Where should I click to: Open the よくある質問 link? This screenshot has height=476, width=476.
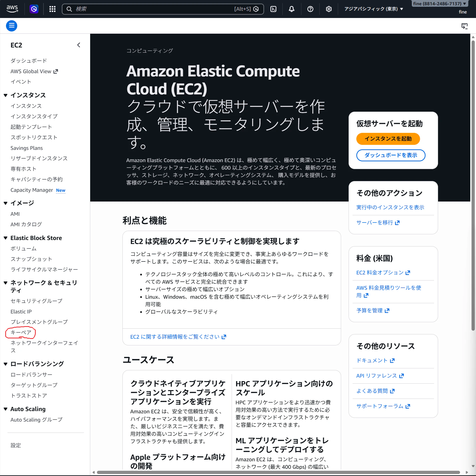pos(375,391)
